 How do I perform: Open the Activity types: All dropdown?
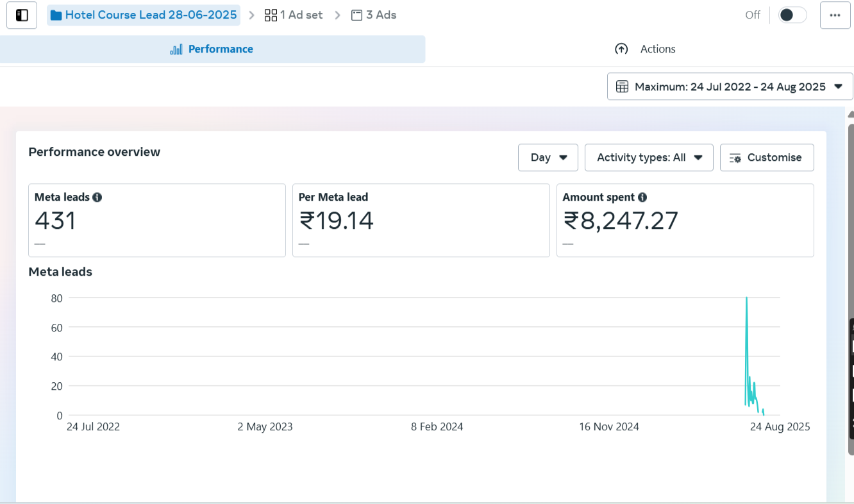point(649,158)
